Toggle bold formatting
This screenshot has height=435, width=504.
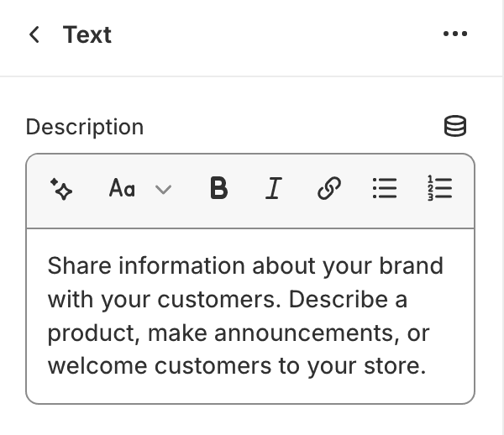[x=219, y=188]
